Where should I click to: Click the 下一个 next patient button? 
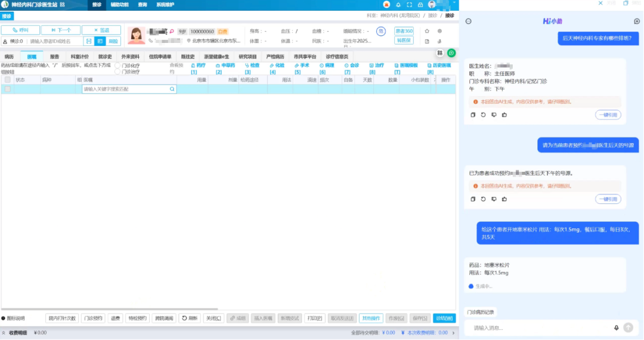point(61,30)
